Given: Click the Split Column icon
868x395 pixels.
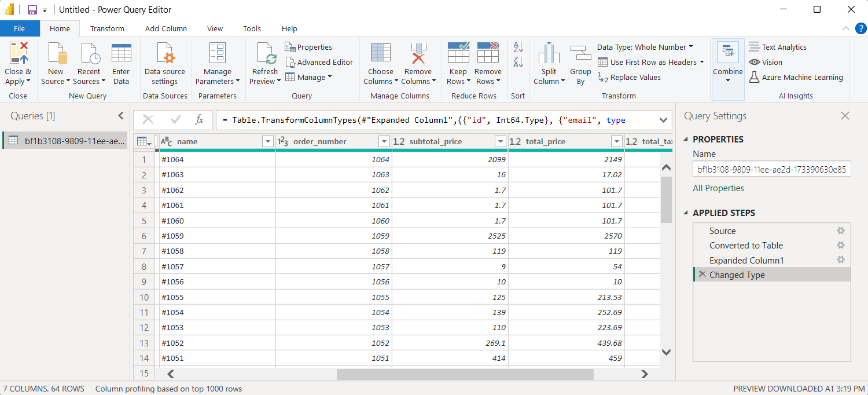Looking at the screenshot, I should pos(549,53).
